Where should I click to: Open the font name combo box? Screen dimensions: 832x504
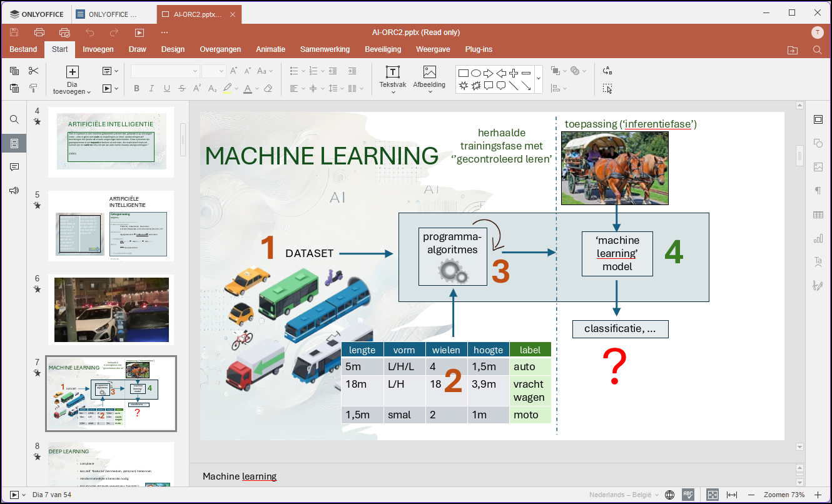tap(165, 71)
